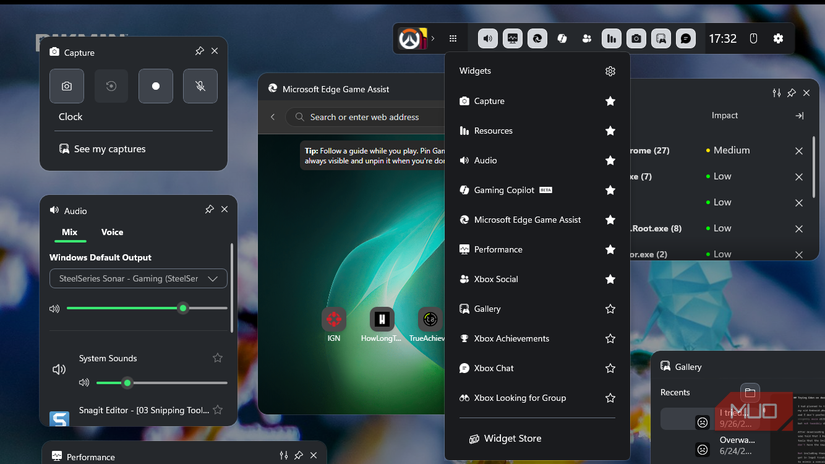Image resolution: width=825 pixels, height=464 pixels.
Task: Adjust the System Sounds volume slider
Action: [x=162, y=383]
